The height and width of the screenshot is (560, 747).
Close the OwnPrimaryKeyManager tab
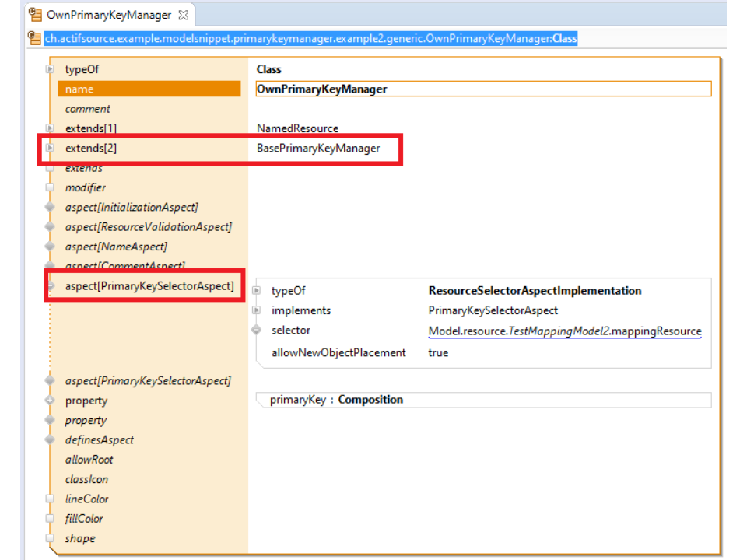pyautogui.click(x=184, y=15)
